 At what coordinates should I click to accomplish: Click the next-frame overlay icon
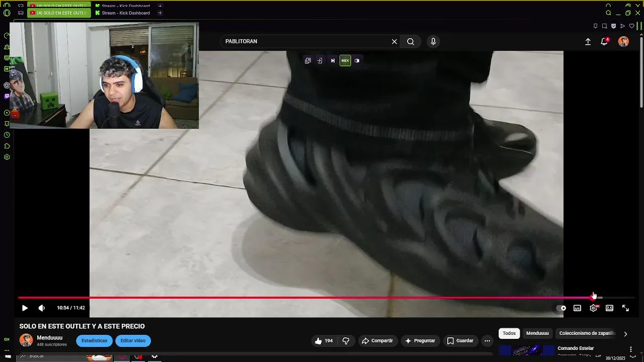click(x=333, y=60)
